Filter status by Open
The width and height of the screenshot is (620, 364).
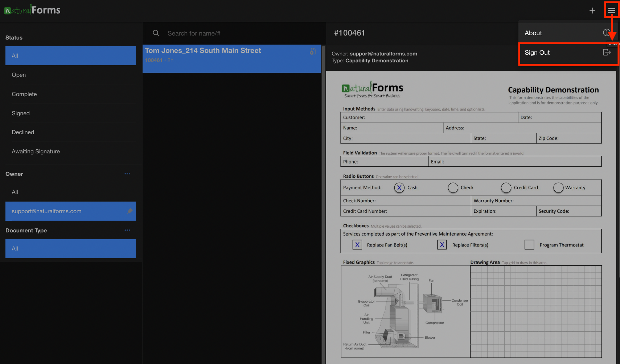tap(70, 75)
